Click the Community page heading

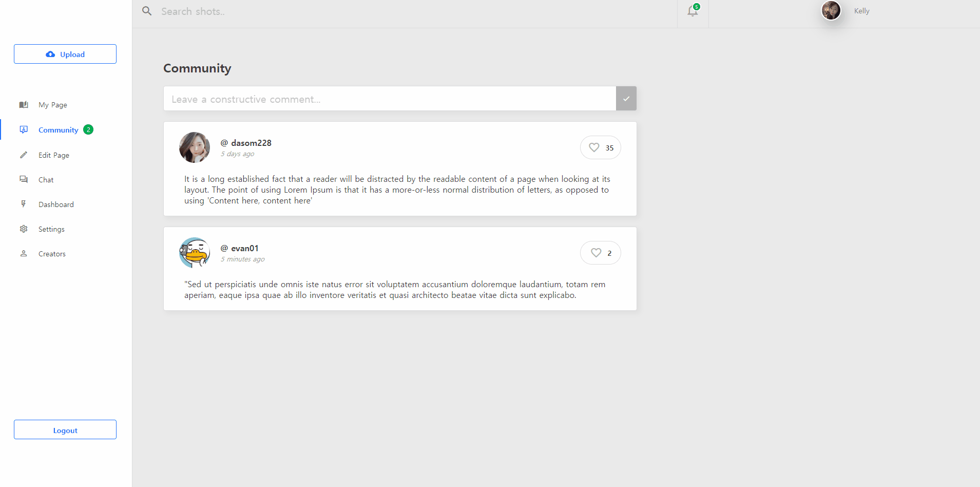pos(197,68)
